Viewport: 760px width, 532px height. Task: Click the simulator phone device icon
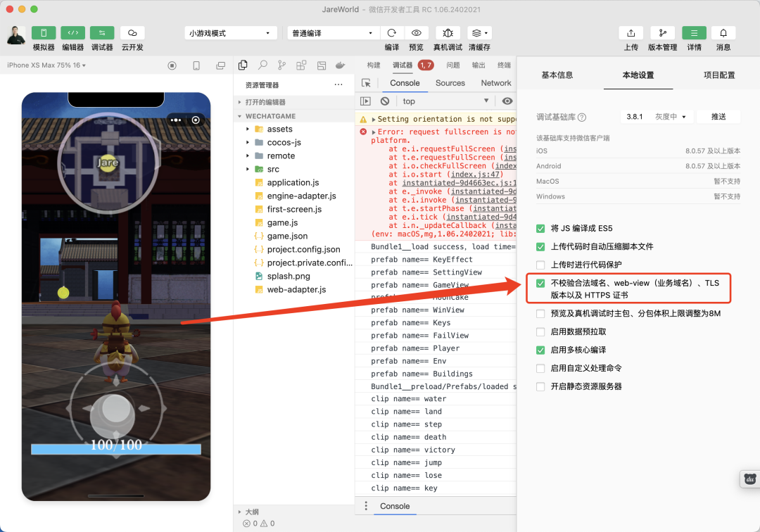(x=196, y=65)
